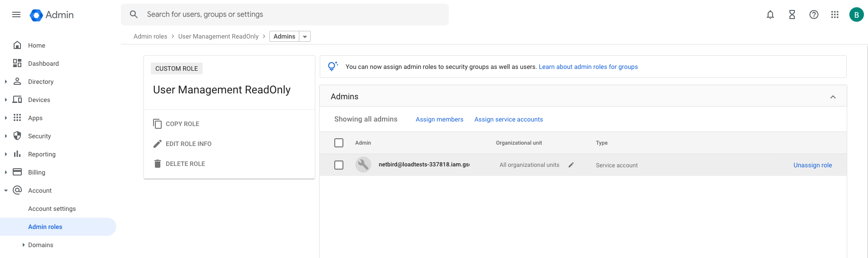Expand the Domains submenu
The height and width of the screenshot is (258, 868).
pyautogui.click(x=24, y=245)
